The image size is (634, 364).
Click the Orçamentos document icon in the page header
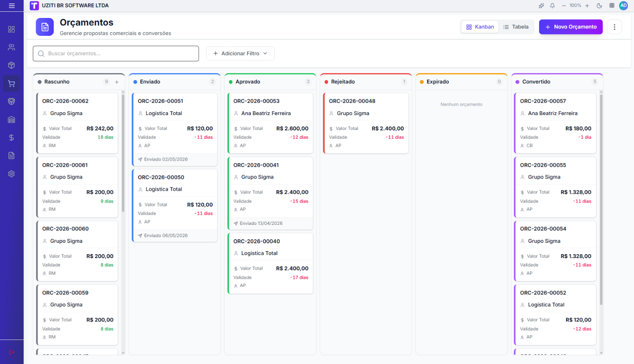click(45, 27)
